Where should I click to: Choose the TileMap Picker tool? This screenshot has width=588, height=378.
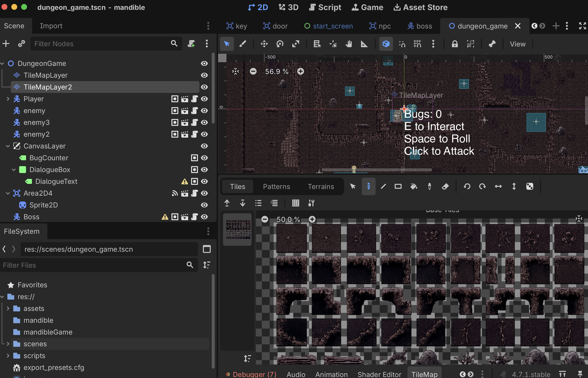tap(430, 187)
